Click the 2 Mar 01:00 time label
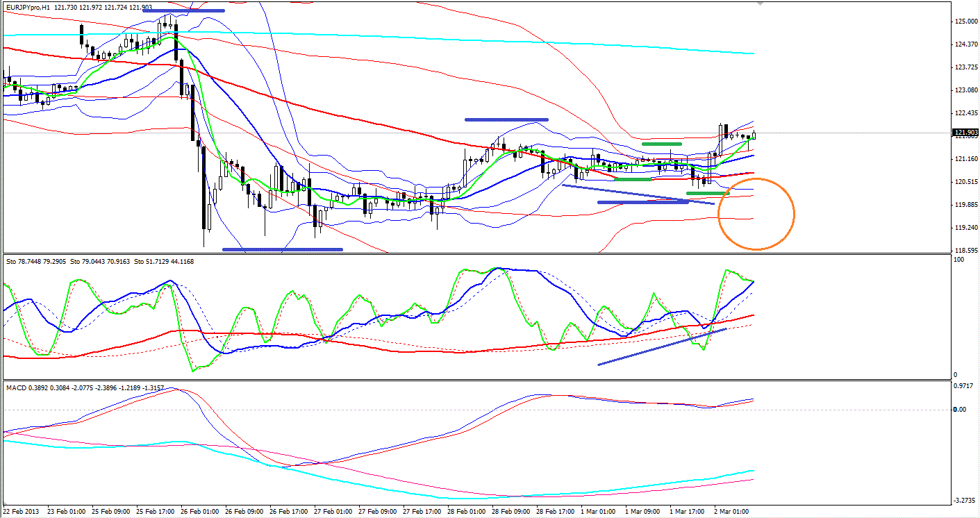This screenshot has width=980, height=518. pyautogui.click(x=733, y=512)
